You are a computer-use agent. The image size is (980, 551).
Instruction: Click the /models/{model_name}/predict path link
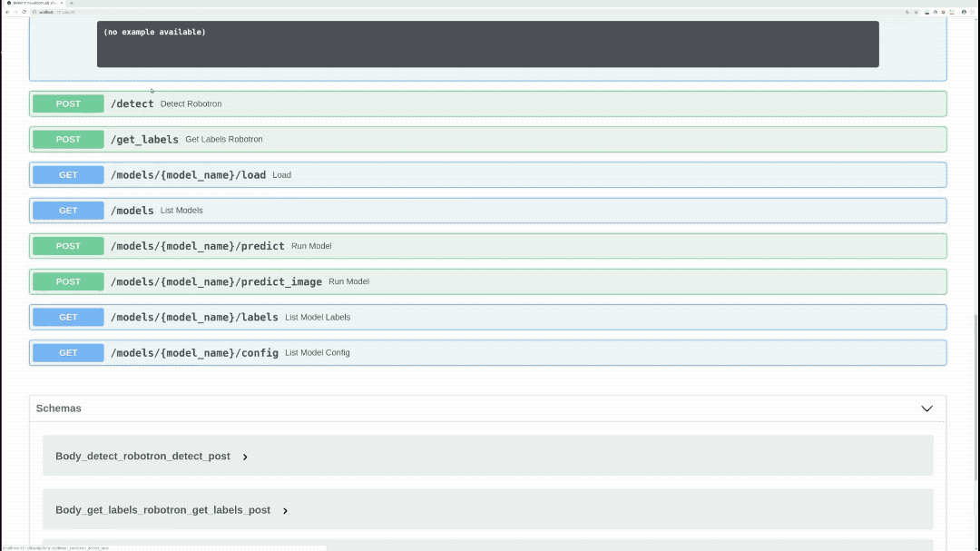click(198, 246)
